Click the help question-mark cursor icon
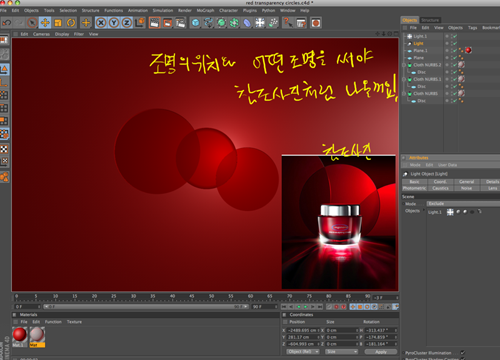This screenshot has width=500, height=360. 287,23
